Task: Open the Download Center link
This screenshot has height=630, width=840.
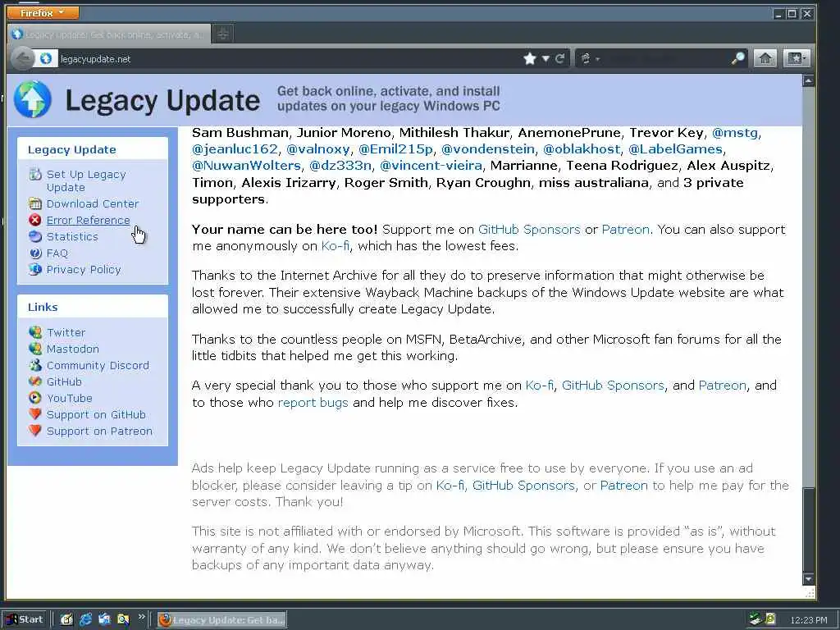Action: 92,203
